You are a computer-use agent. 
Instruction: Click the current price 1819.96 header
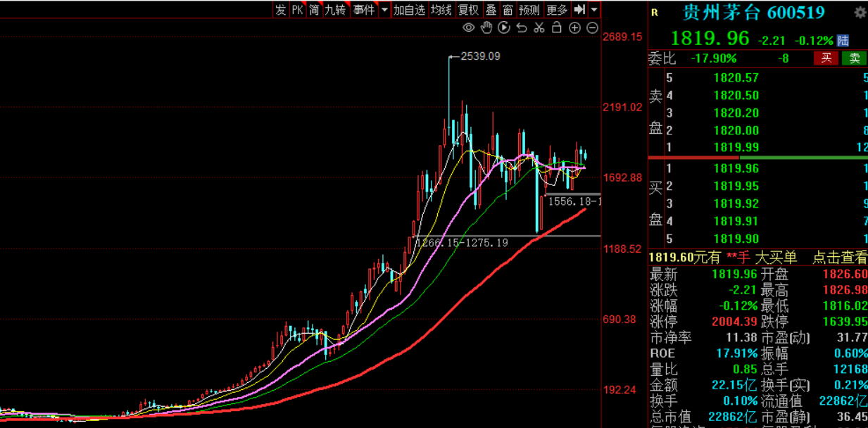(x=710, y=39)
